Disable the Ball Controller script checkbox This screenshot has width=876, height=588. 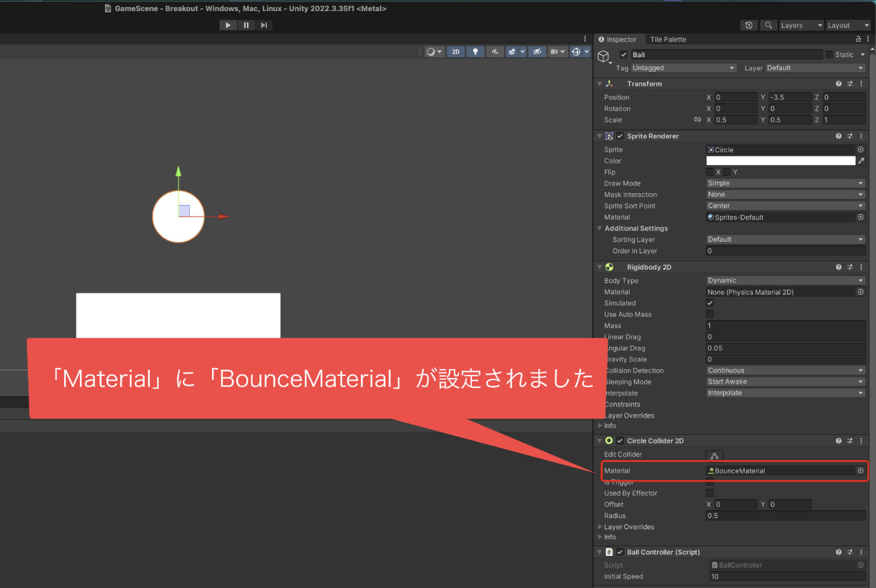(x=620, y=552)
